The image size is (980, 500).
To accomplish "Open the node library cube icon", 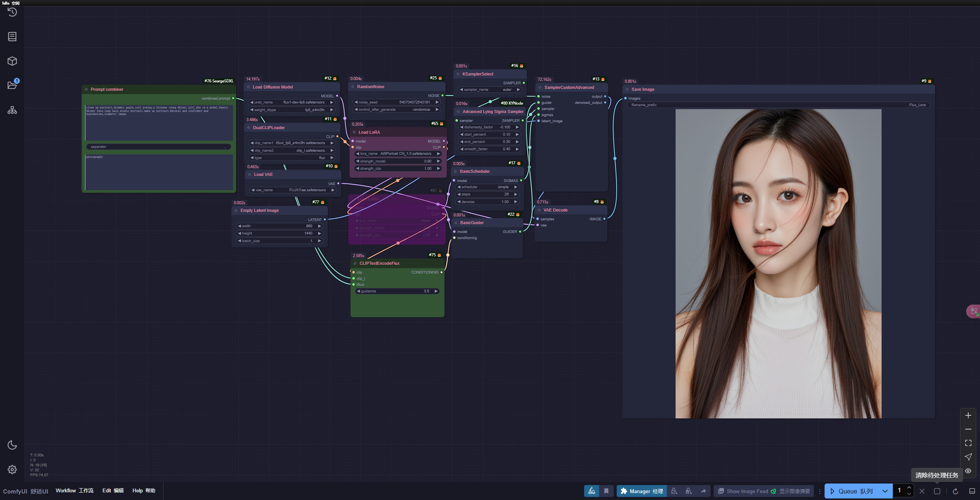I will 12,61.
